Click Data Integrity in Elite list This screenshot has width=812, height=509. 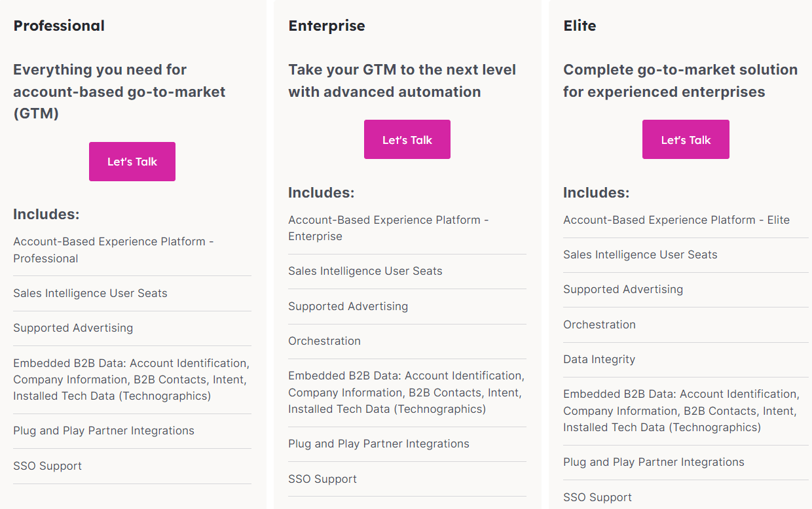click(x=599, y=359)
